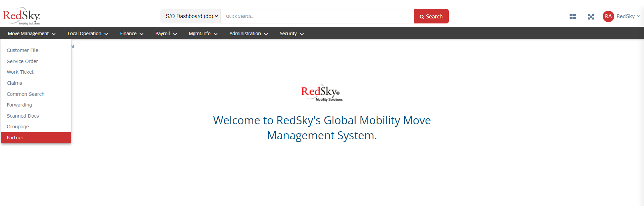This screenshot has width=644, height=206.
Task: Expand the Mgmt.Info menu
Action: pos(203,33)
